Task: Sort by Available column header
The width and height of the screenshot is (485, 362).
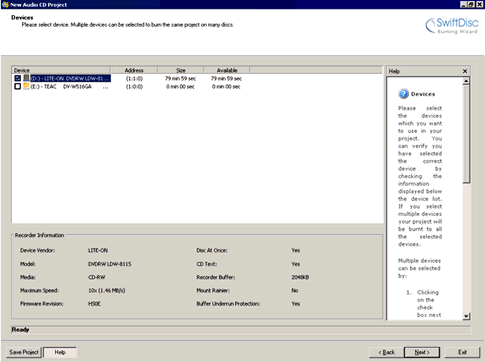Action: tap(227, 70)
